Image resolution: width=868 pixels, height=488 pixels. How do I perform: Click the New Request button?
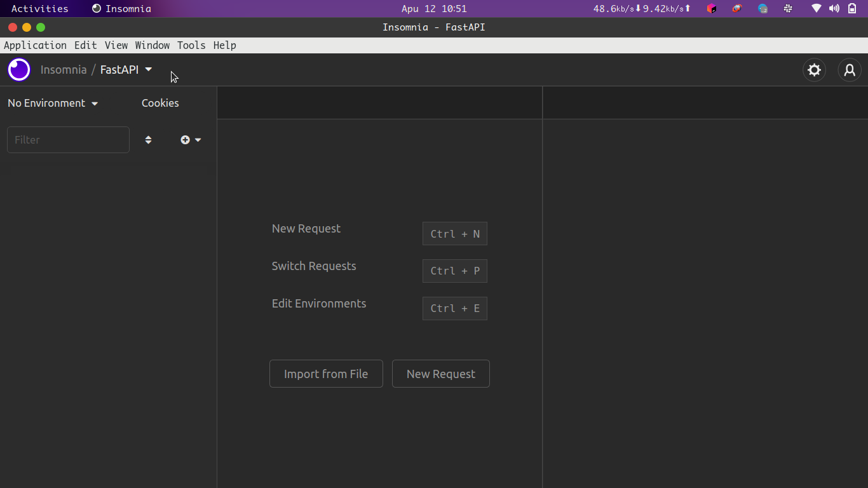[441, 374]
